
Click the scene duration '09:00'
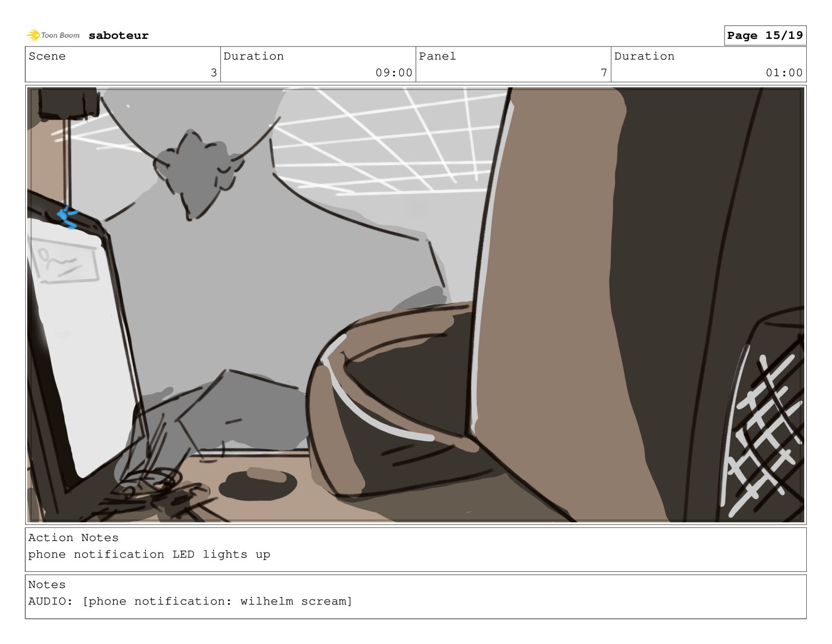(x=394, y=73)
